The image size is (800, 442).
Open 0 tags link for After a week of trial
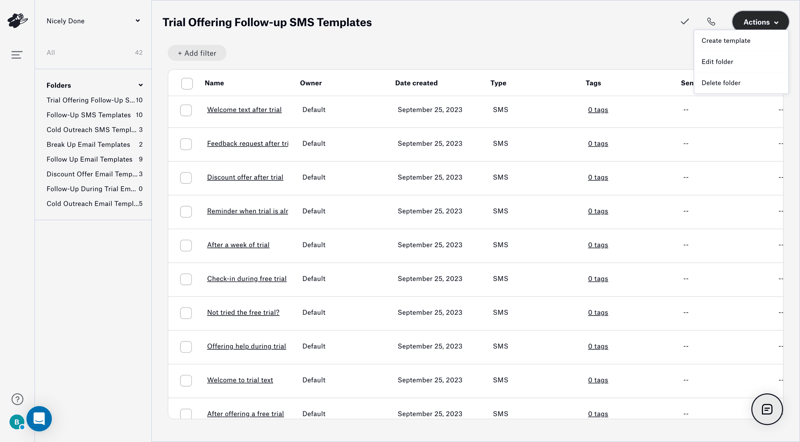tap(598, 245)
